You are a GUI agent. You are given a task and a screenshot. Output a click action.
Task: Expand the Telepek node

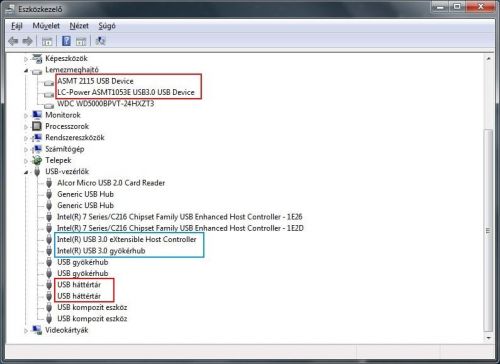(26, 161)
